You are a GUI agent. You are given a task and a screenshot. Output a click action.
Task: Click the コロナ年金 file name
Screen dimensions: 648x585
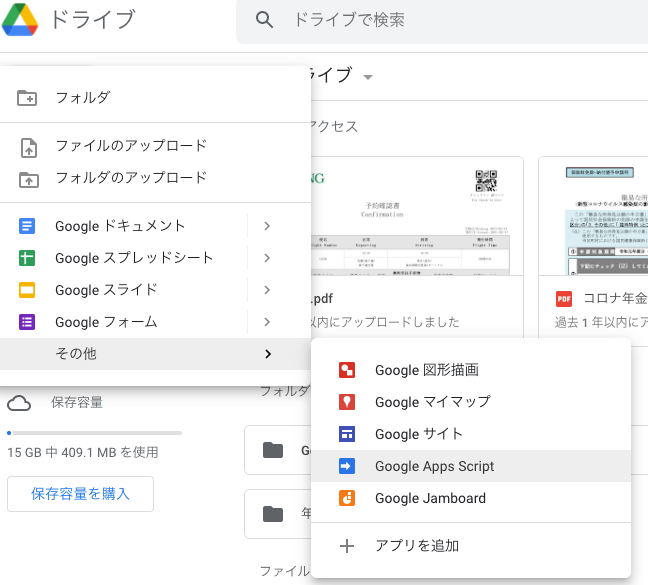click(615, 298)
